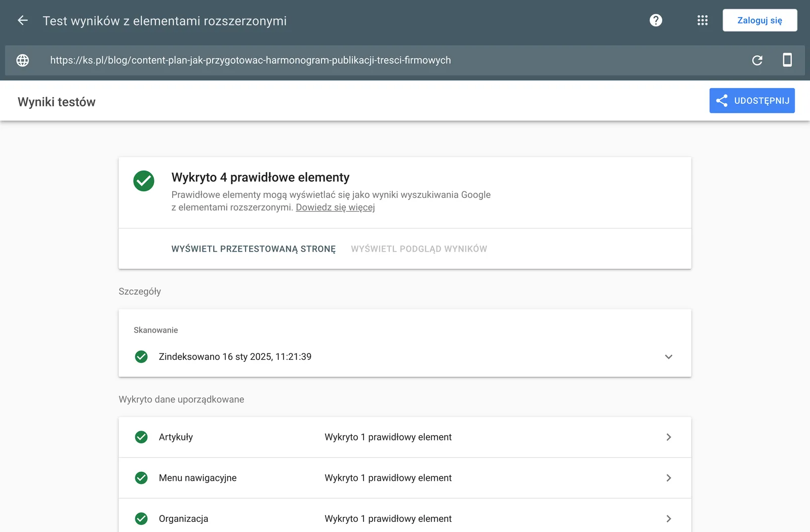Click Wykryto 1 prawidłowy element in Artykuły row
Image resolution: width=810 pixels, height=532 pixels.
[x=388, y=437]
